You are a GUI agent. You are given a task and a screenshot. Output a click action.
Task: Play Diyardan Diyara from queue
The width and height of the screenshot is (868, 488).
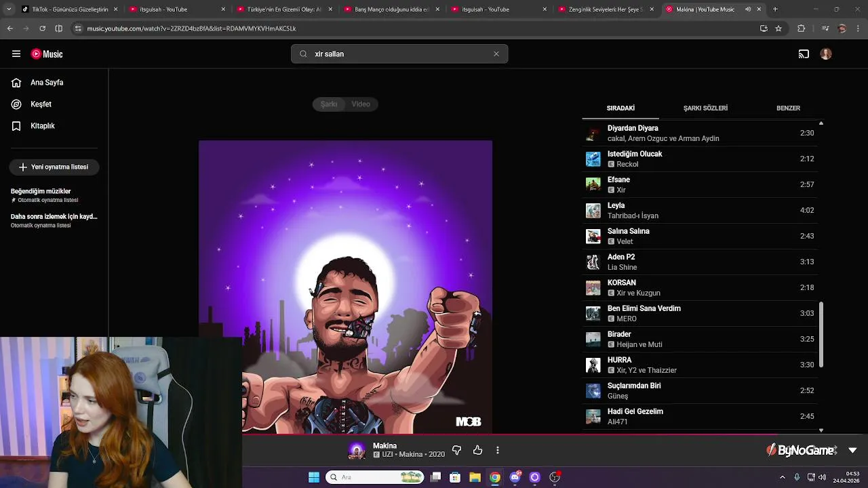[700, 133]
